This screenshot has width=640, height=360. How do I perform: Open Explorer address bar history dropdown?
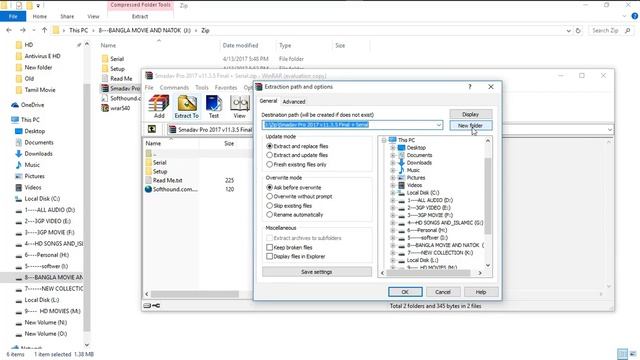click(x=569, y=31)
